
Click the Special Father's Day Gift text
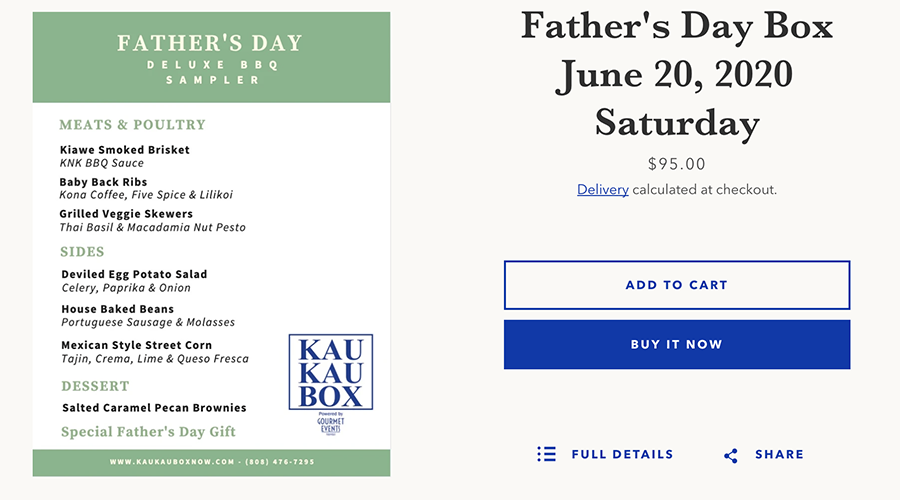tap(149, 432)
